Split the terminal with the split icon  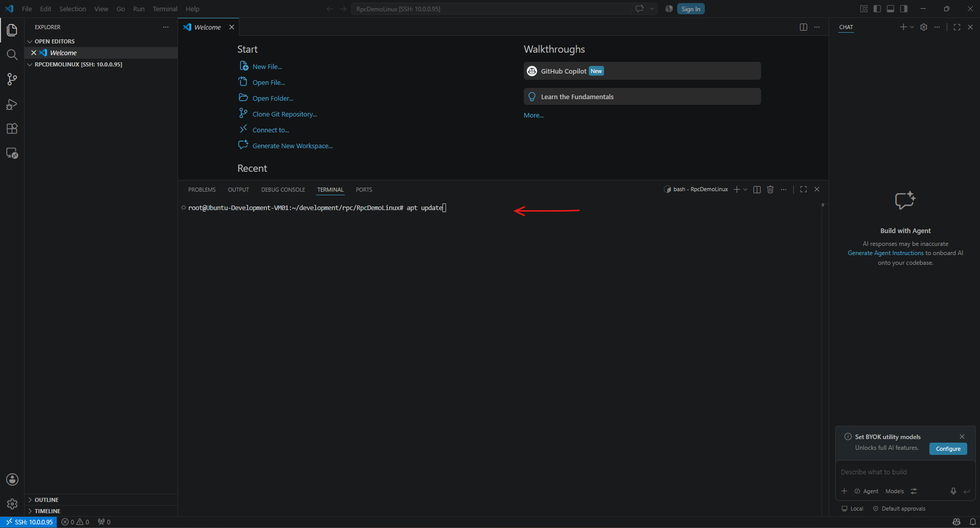tap(757, 189)
